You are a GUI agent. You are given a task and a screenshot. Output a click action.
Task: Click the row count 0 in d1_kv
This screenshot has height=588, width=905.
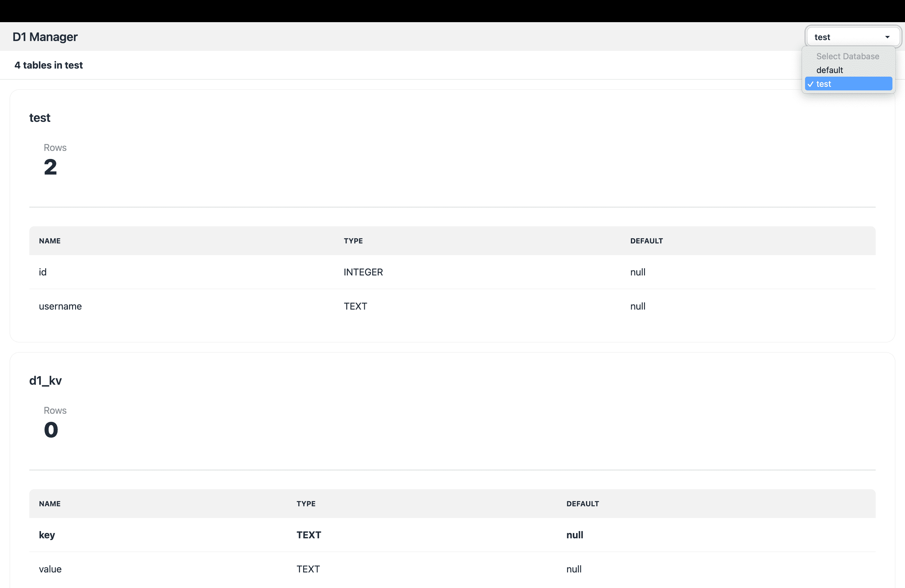pos(51,430)
